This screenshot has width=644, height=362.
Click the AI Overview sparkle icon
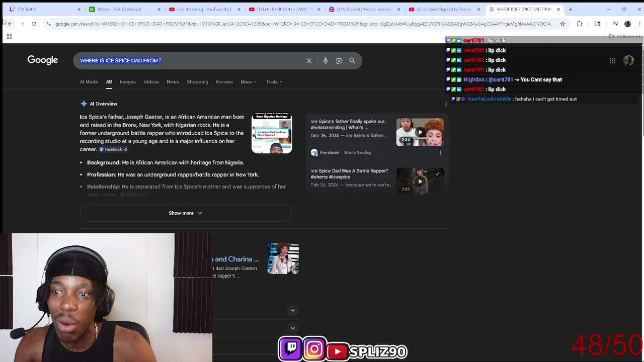pyautogui.click(x=84, y=104)
